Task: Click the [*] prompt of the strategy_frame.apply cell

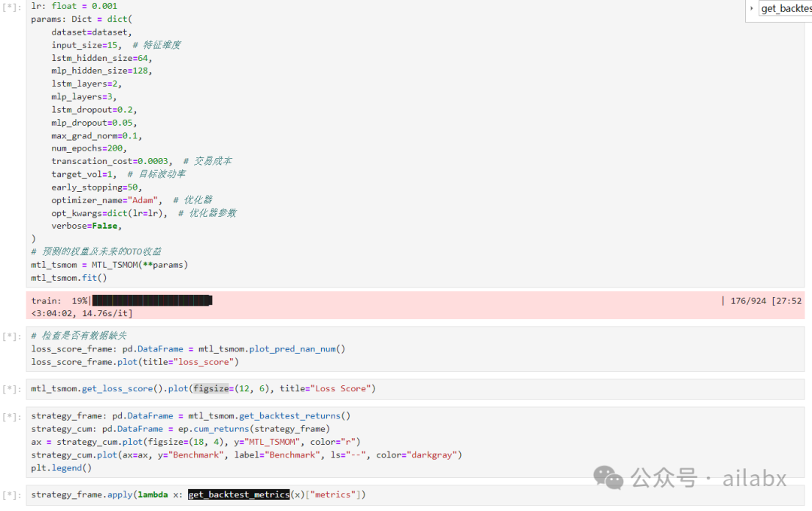Action: (x=12, y=495)
